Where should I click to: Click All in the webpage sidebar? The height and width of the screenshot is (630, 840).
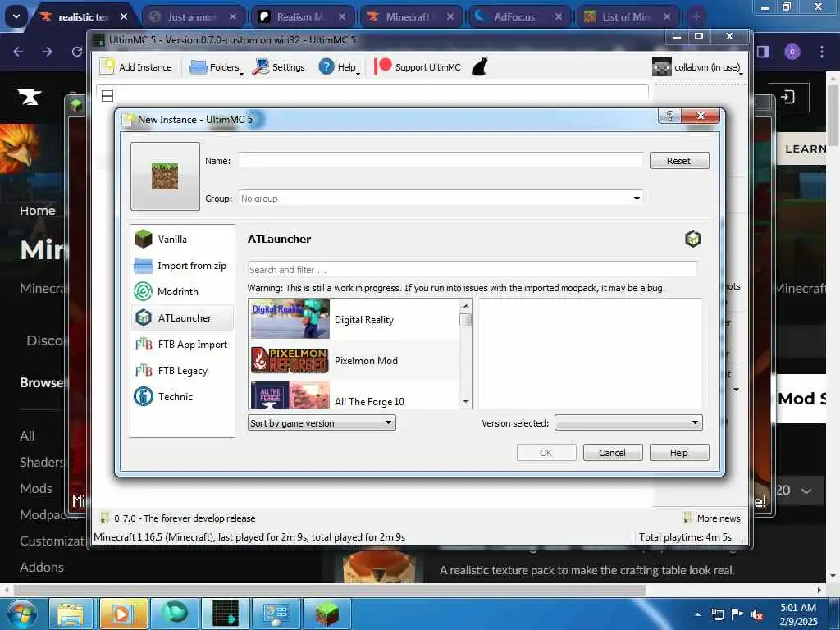point(27,436)
